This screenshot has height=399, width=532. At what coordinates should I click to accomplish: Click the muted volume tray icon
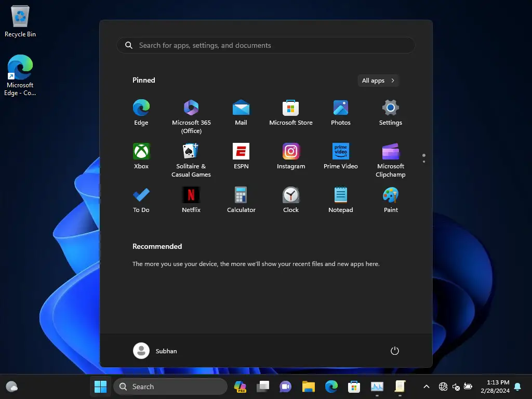point(456,387)
